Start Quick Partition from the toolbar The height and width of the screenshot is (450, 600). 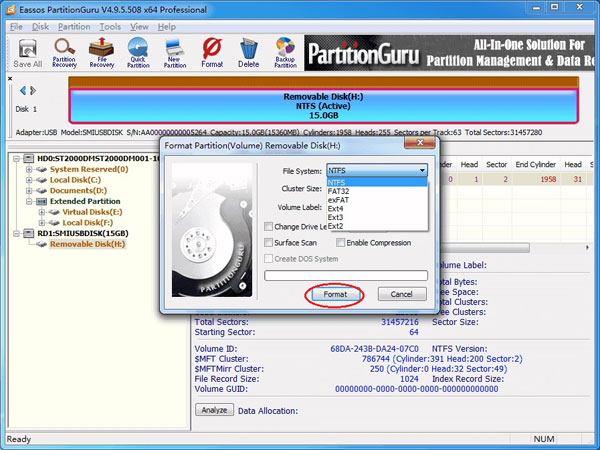tap(138, 53)
